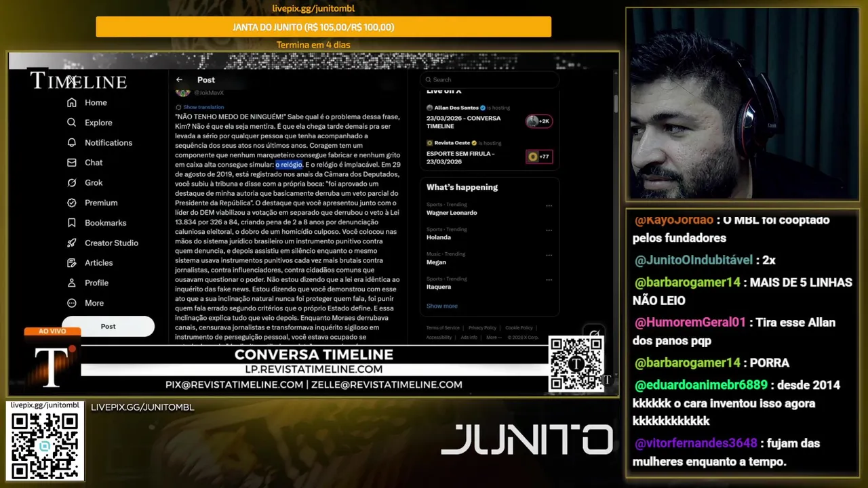Image resolution: width=868 pixels, height=488 pixels.
Task: Open Privacy Policy link
Action: pos(482,328)
